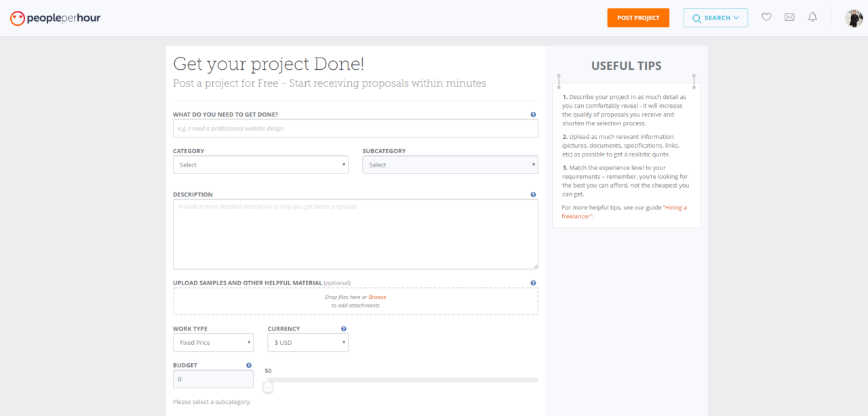Click help icon next to Currency label
Image resolution: width=868 pixels, height=416 pixels.
pos(344,329)
